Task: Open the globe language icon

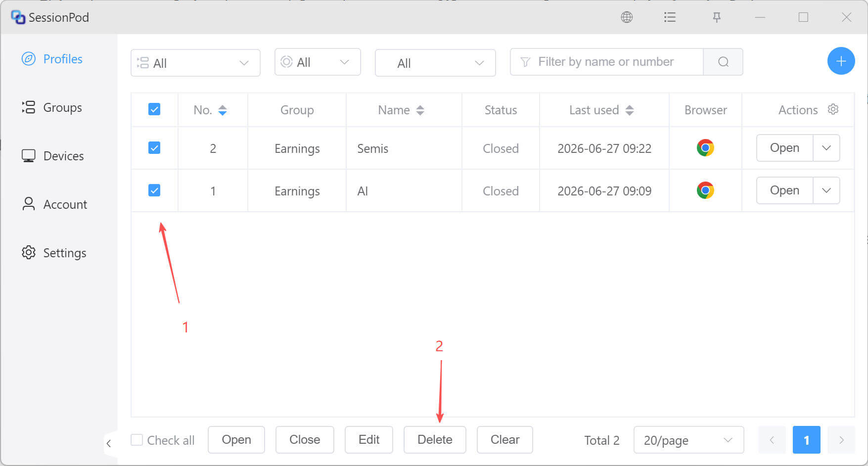Action: coord(627,17)
